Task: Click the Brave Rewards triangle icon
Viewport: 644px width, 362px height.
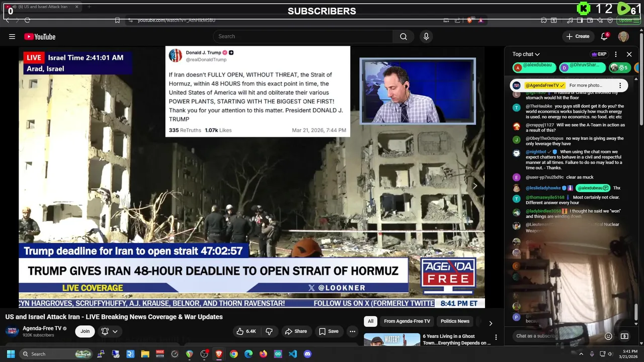Action: 480,20
